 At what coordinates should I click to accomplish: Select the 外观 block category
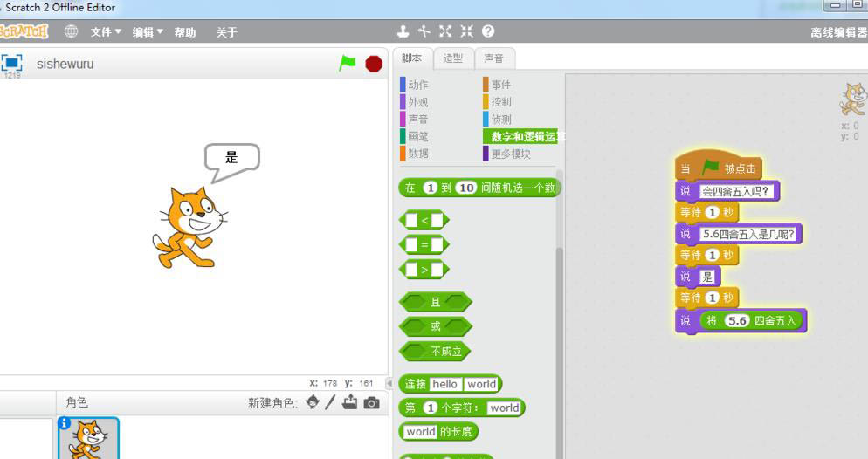(414, 102)
